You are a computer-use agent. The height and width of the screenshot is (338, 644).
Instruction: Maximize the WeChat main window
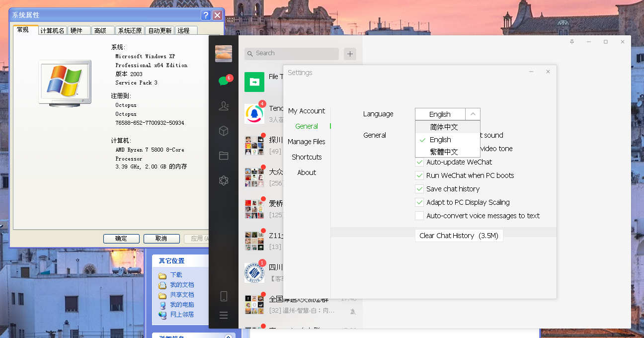(x=606, y=42)
